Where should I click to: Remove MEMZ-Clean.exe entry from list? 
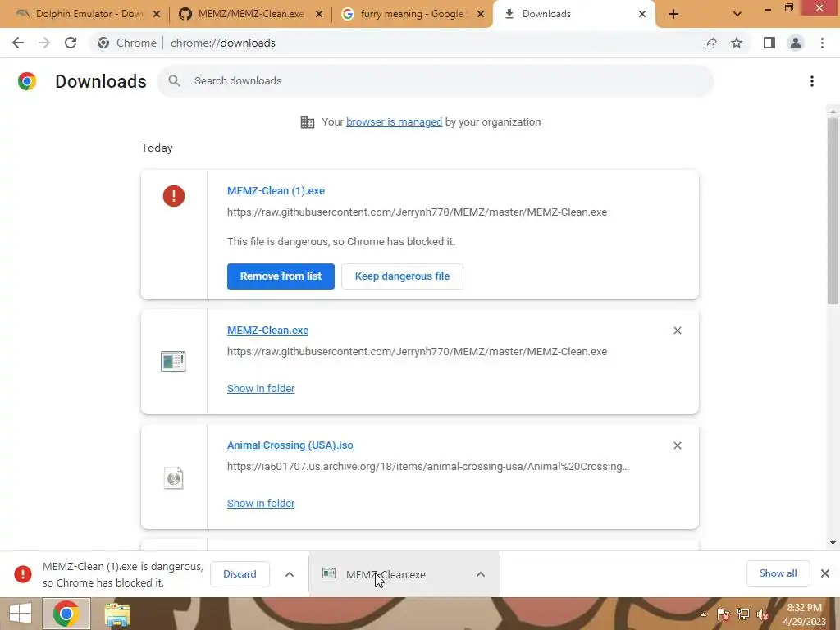pos(677,331)
